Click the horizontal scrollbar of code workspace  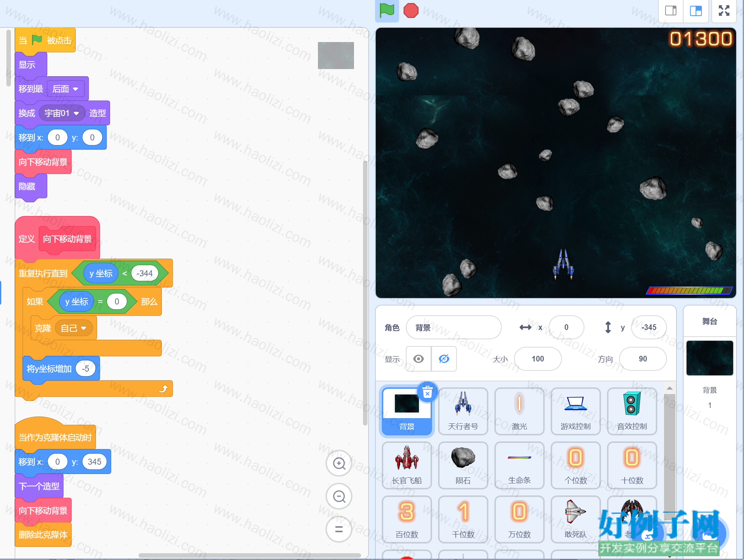(x=250, y=555)
